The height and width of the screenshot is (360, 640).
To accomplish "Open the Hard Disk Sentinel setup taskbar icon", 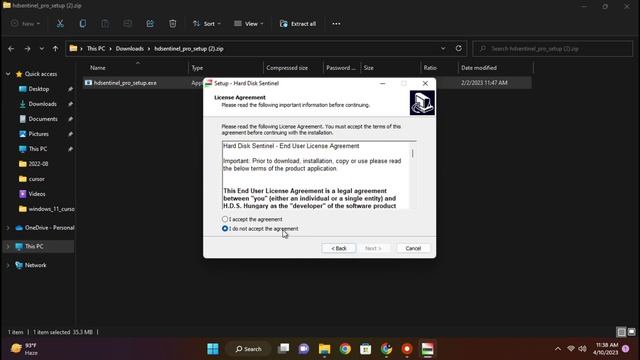I will [427, 349].
